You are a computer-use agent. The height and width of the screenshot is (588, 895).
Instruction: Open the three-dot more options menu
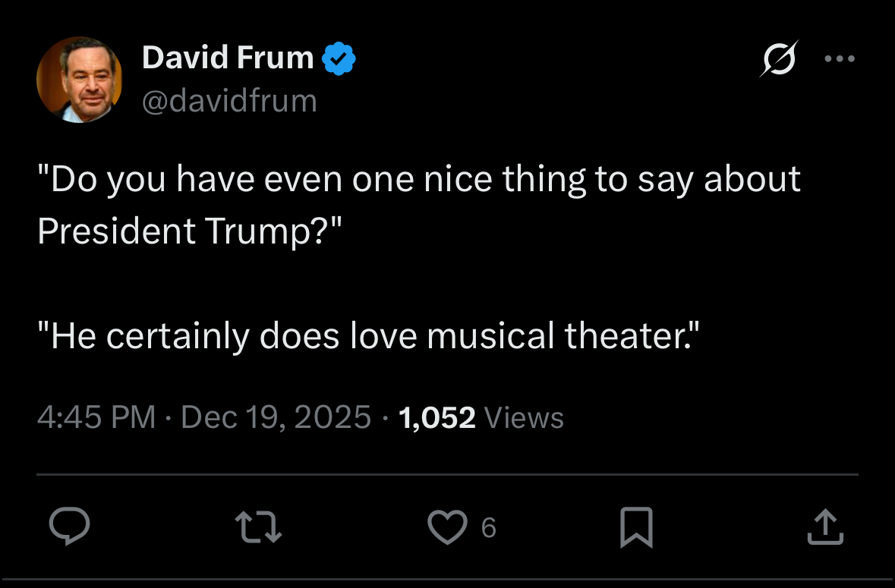(x=840, y=59)
